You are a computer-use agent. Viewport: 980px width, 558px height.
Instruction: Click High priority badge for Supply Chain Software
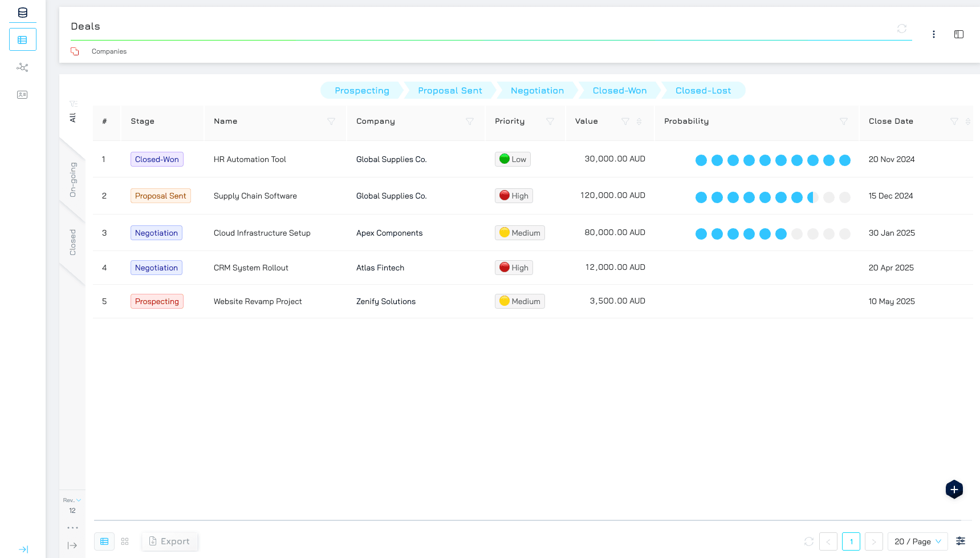click(514, 196)
